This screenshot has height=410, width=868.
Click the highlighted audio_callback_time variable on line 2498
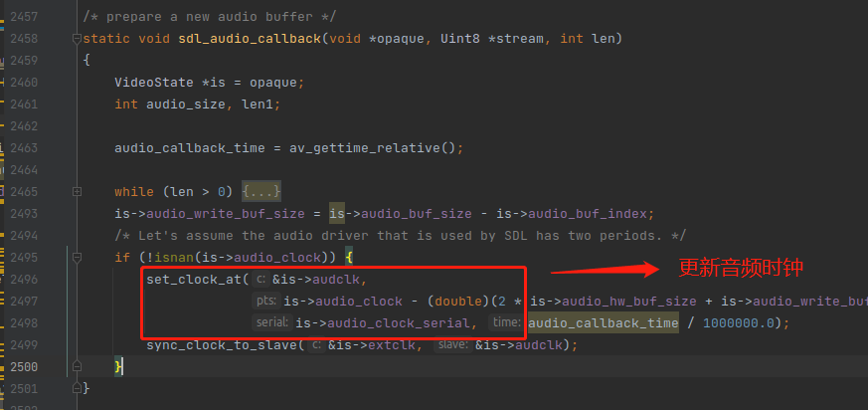[x=603, y=322]
